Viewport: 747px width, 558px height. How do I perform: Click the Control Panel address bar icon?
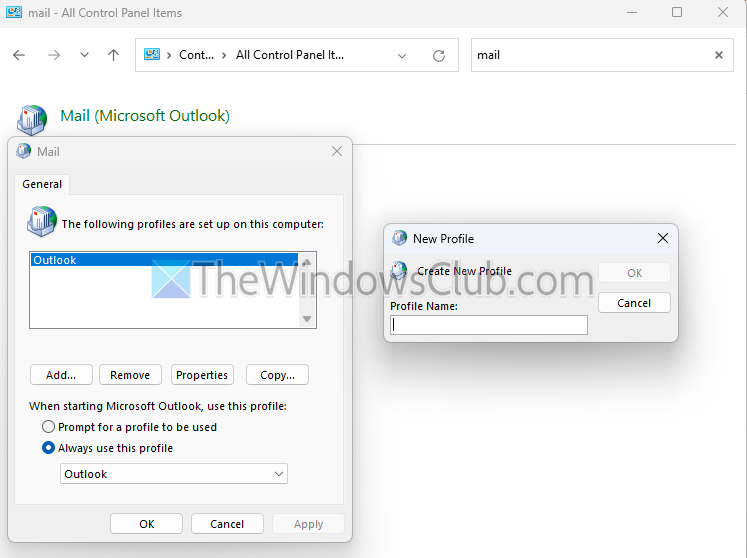(x=152, y=55)
